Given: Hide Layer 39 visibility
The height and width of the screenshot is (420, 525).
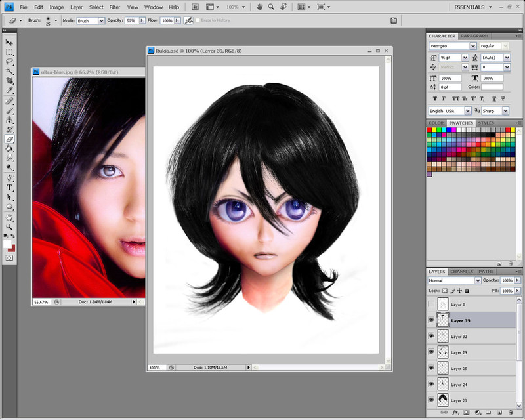Looking at the screenshot, I should pos(431,320).
